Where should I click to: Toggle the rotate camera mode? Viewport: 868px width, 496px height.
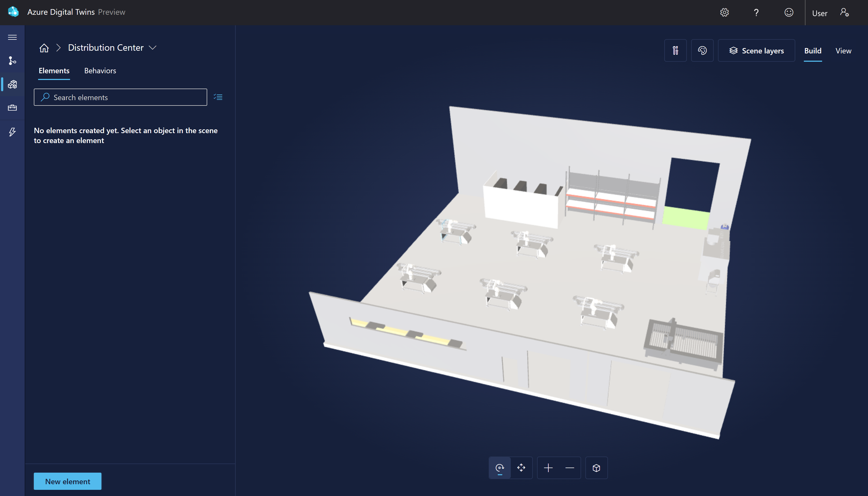coord(499,468)
